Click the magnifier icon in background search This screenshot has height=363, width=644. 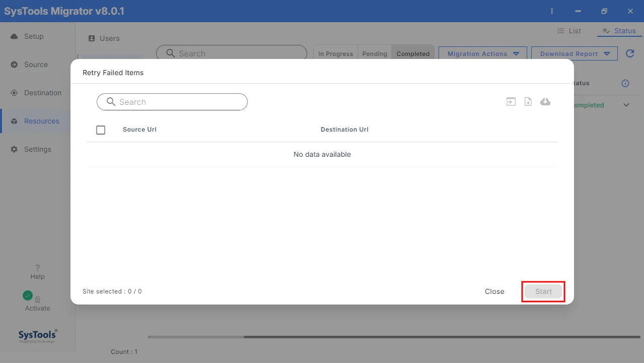point(170,53)
